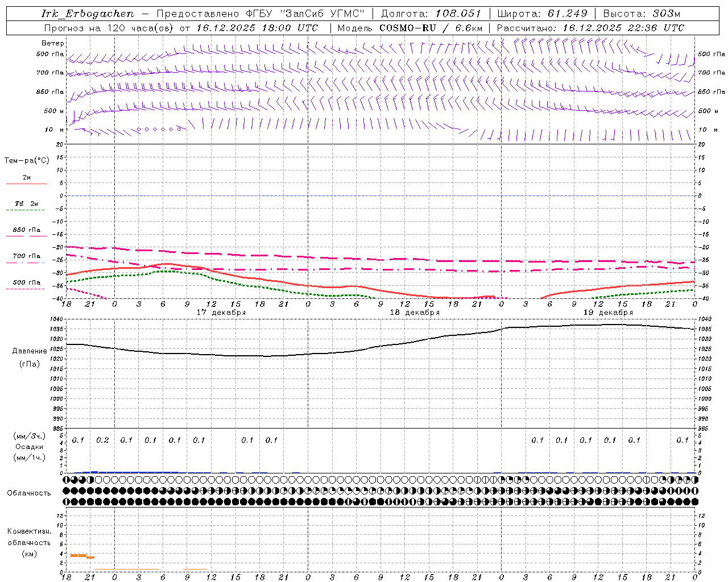
Task: Click the elevation value 303м
Action: pos(666,14)
